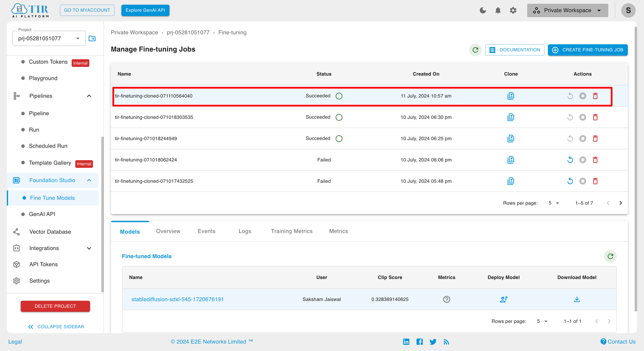644x351 pixels.
Task: Click GO TO MYACCOUNT button
Action: coord(87,10)
